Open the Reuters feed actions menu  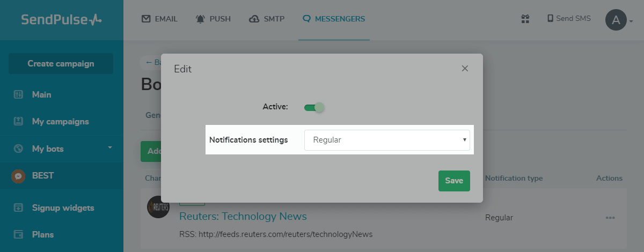click(610, 218)
